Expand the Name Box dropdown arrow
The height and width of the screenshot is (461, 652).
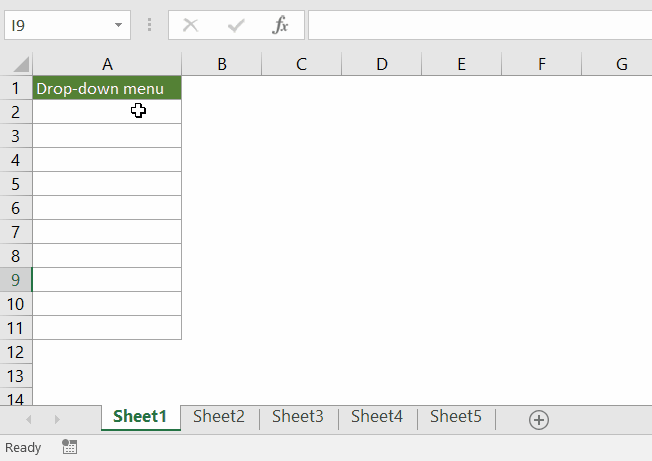coord(119,25)
